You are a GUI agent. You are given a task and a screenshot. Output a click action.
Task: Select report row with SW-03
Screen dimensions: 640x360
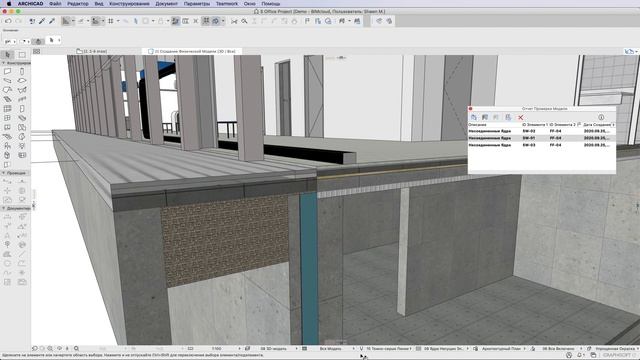pos(542,145)
